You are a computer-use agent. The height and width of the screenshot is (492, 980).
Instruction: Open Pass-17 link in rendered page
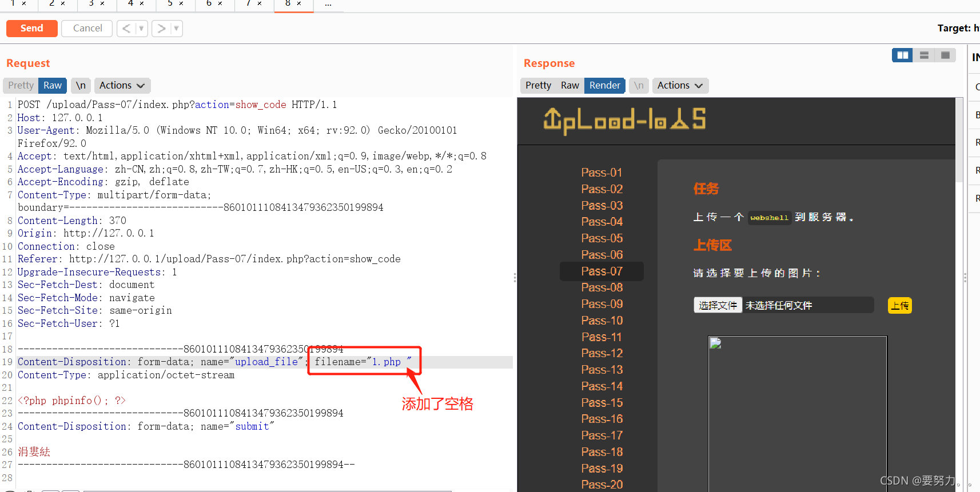(601, 435)
